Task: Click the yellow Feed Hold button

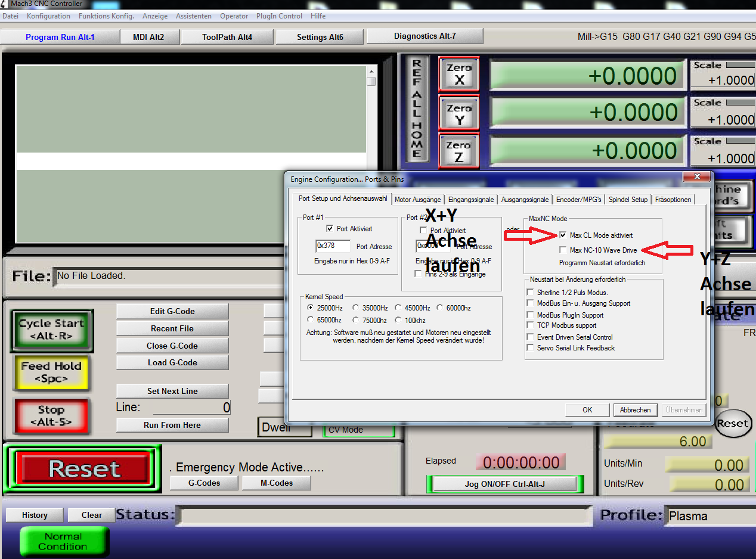Action: pyautogui.click(x=51, y=372)
